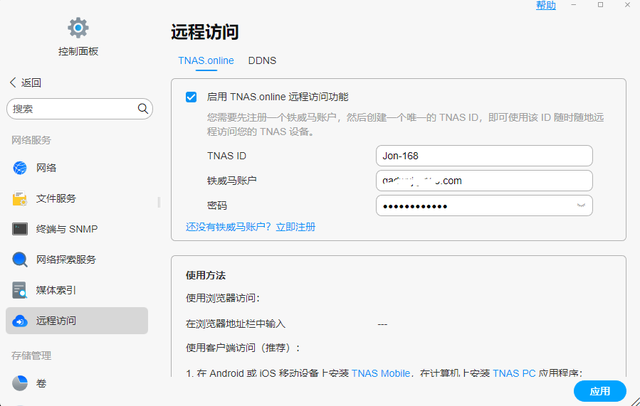The height and width of the screenshot is (406, 640).
Task: Open the Media Index icon
Action: click(20, 290)
